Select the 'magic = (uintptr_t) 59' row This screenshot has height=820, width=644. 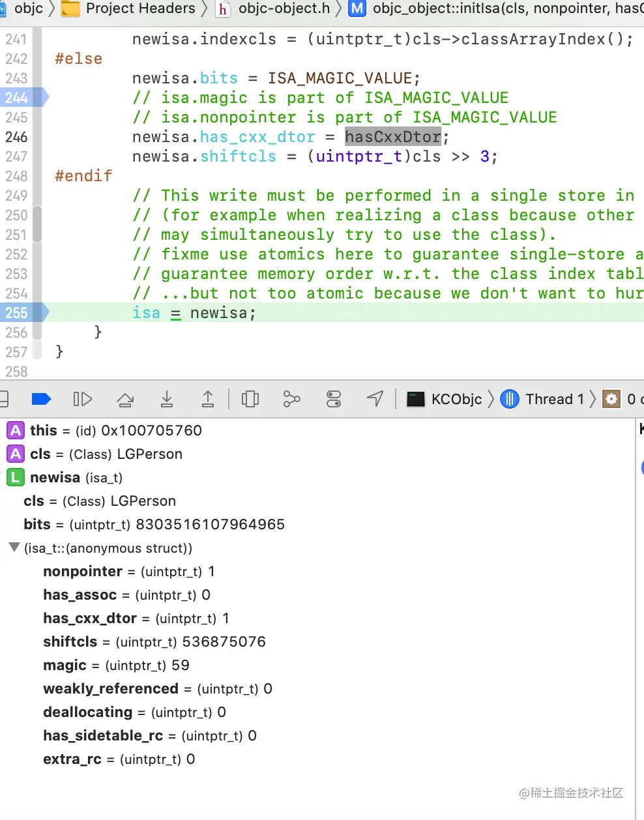317,665
